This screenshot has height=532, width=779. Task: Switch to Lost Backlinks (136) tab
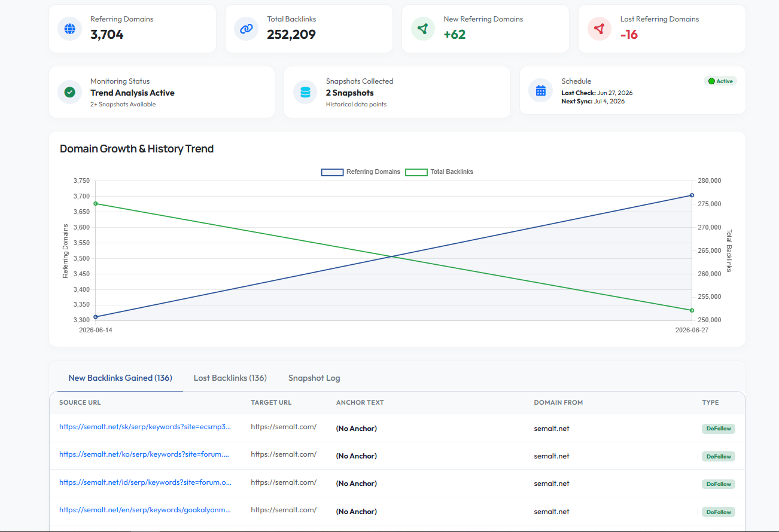pos(230,378)
